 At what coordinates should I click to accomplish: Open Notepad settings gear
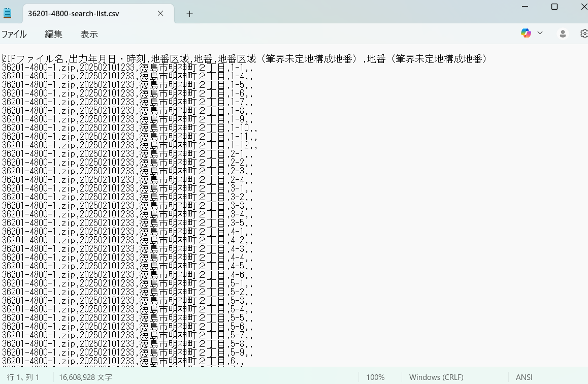click(584, 34)
